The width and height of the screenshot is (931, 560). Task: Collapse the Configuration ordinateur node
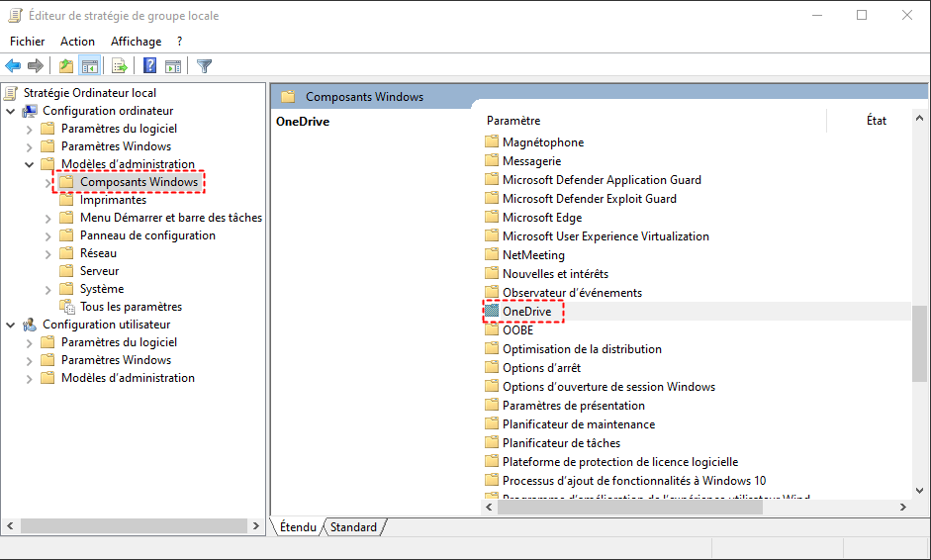click(11, 111)
